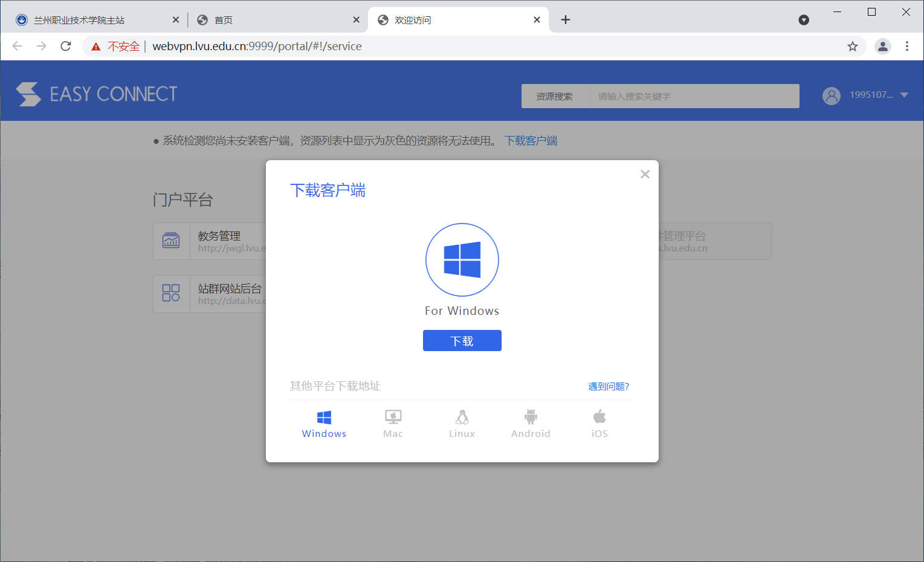Go back to the previous page
924x562 pixels.
18,47
